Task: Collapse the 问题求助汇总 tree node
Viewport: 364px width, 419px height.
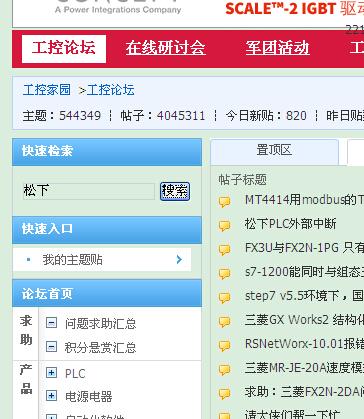Action: pos(51,323)
